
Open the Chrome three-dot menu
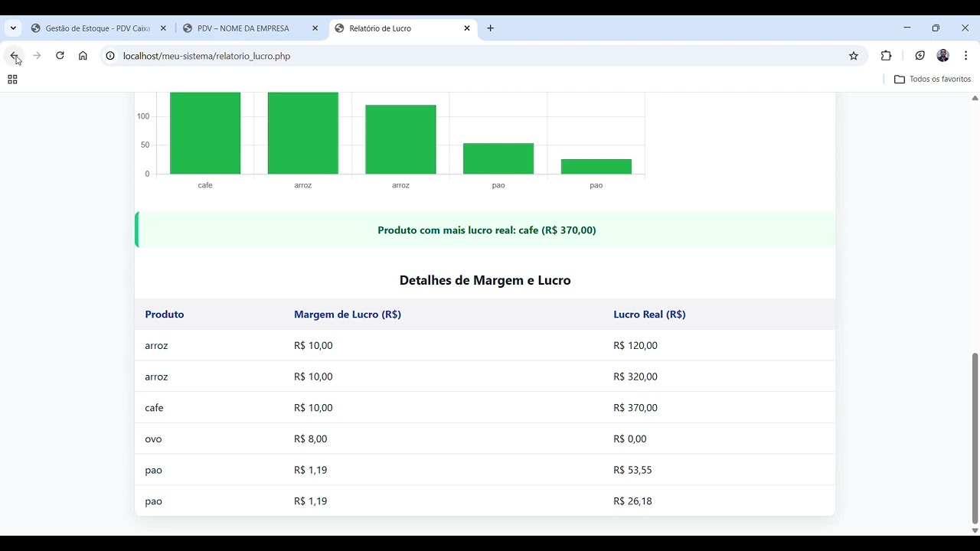[966, 56]
